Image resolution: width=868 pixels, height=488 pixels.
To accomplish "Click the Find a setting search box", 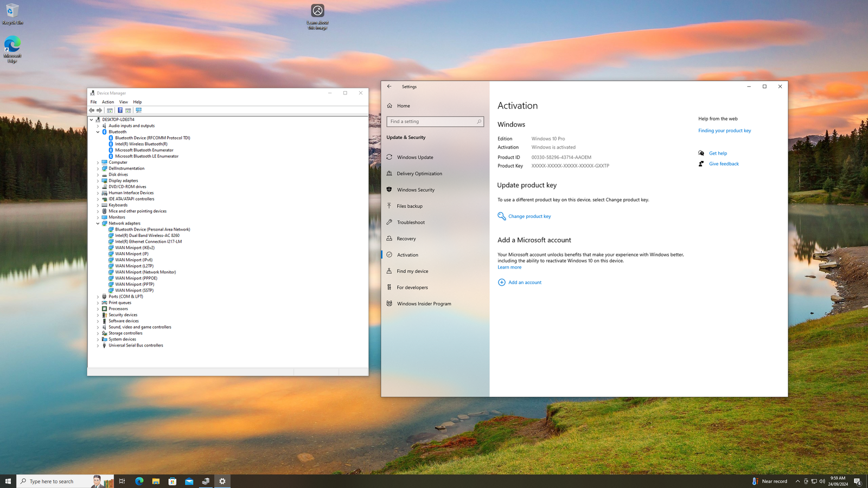I will [x=435, y=121].
